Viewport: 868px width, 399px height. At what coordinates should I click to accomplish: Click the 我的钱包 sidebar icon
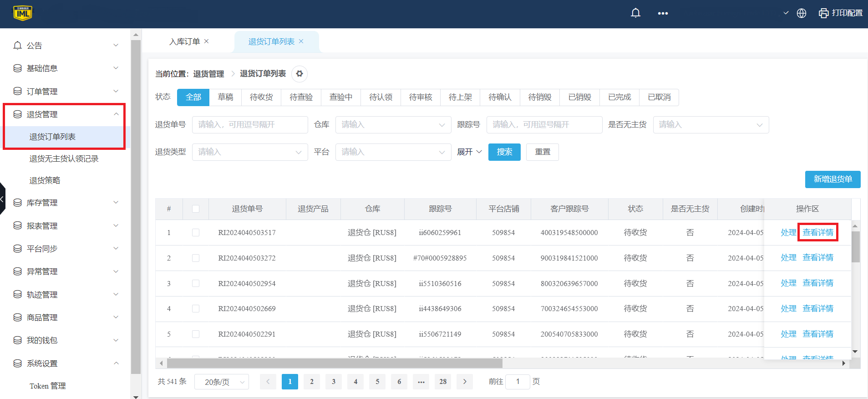(x=18, y=340)
